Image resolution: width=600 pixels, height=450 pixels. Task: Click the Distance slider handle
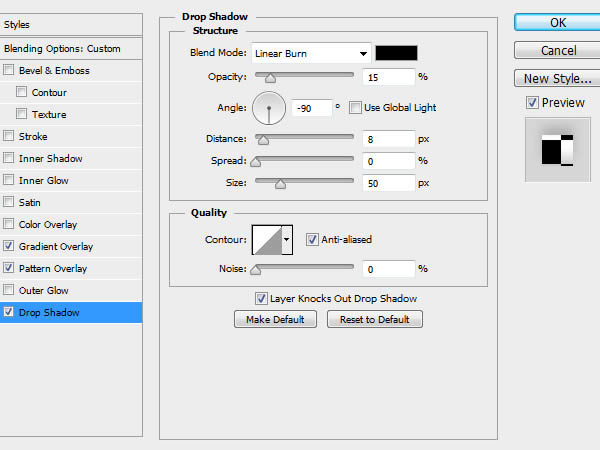[x=263, y=140]
